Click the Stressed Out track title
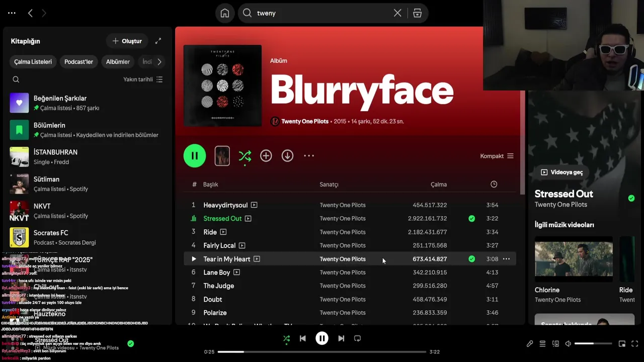 pos(222,219)
